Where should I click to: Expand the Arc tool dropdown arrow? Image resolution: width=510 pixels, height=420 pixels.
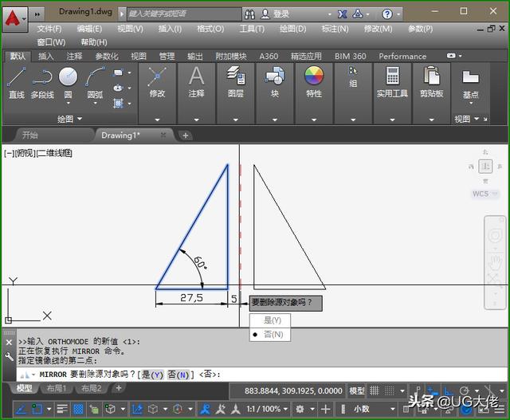coord(96,103)
